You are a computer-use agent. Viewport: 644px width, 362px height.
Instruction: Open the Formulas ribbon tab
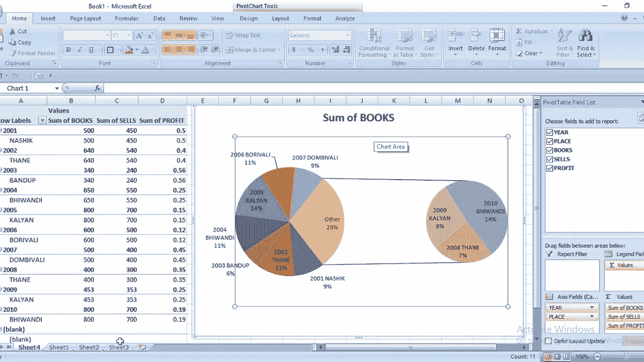127,18
